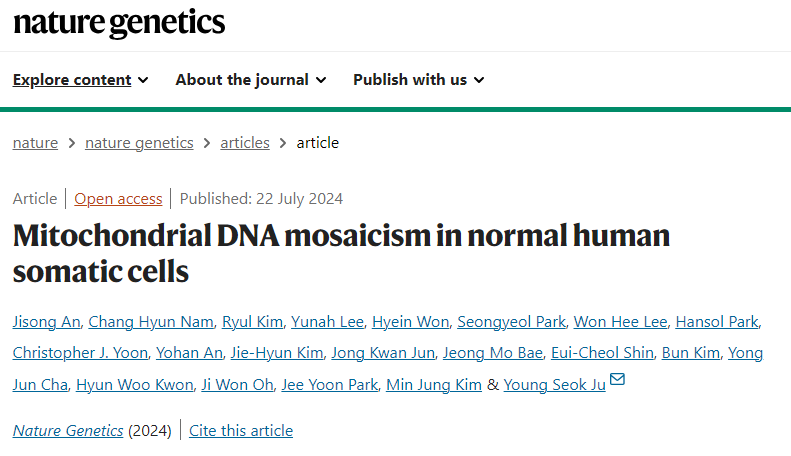Viewport: 791px width, 456px height.
Task: Click the envelope icon after Young Seok Ju
Action: [617, 379]
